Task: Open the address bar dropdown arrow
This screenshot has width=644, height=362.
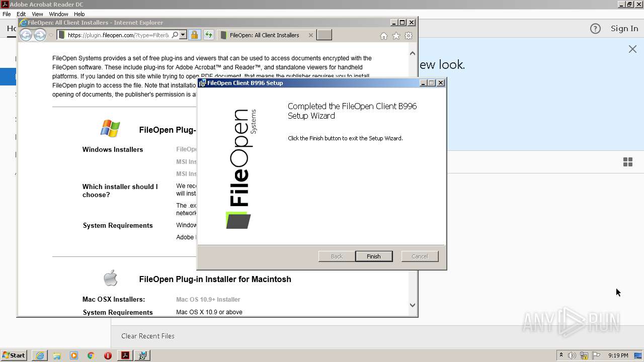Action: pyautogui.click(x=183, y=35)
